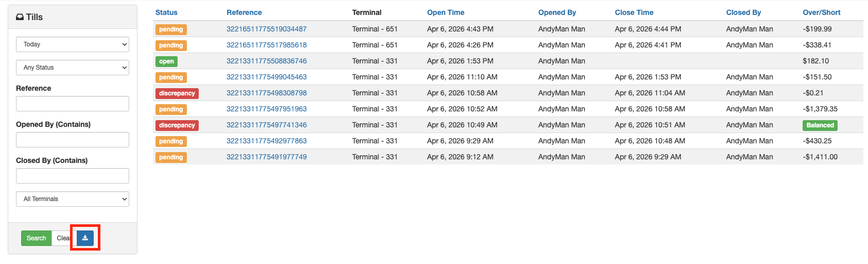Image resolution: width=868 pixels, height=264 pixels.
Task: Sort table by Status column header
Action: [x=166, y=12]
